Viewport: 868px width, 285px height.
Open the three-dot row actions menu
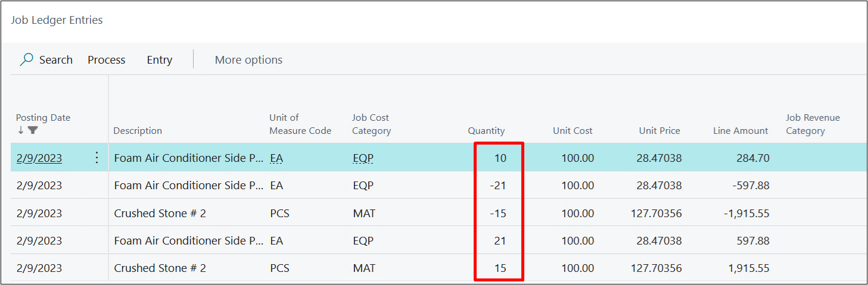(97, 158)
